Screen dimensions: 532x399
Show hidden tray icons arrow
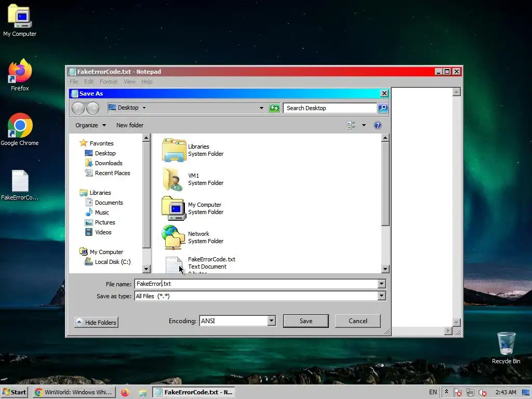[x=446, y=392]
